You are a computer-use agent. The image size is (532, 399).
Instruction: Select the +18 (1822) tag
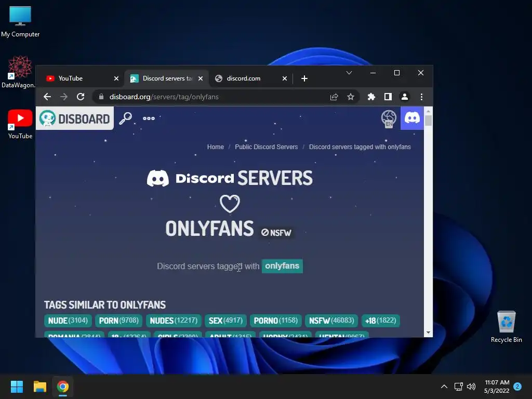coord(381,321)
